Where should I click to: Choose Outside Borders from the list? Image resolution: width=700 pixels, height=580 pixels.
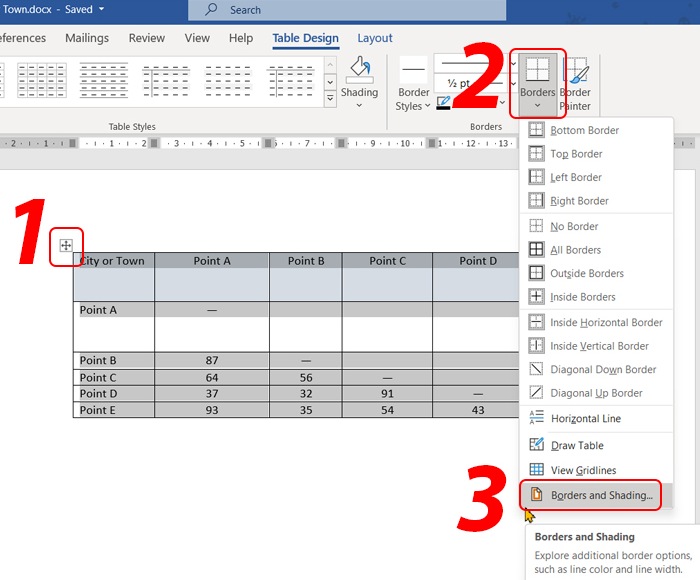[596, 273]
